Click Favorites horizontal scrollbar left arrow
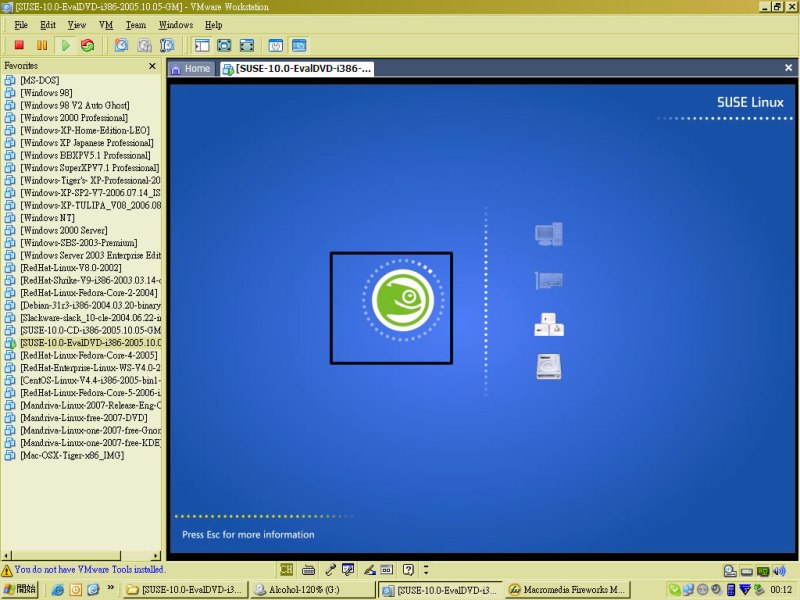800x600 pixels. (6, 556)
